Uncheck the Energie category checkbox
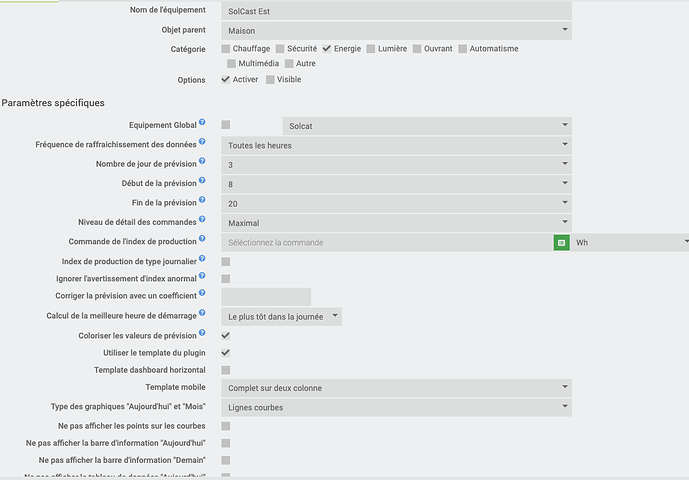689x480 pixels. [x=326, y=49]
